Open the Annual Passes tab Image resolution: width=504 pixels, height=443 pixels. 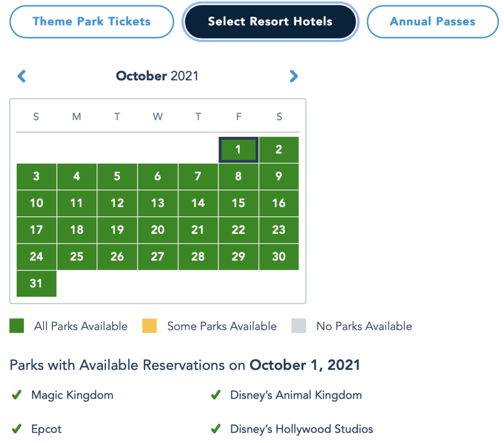tap(432, 22)
